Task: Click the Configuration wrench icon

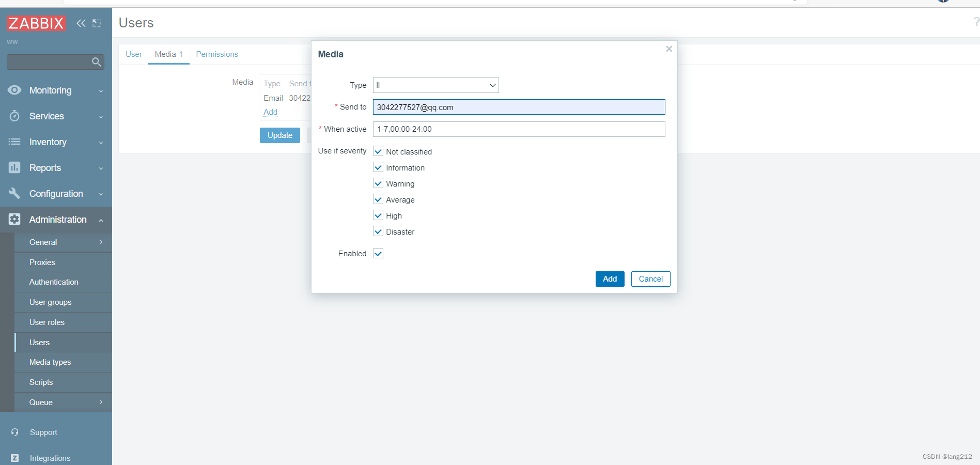Action: 14,193
